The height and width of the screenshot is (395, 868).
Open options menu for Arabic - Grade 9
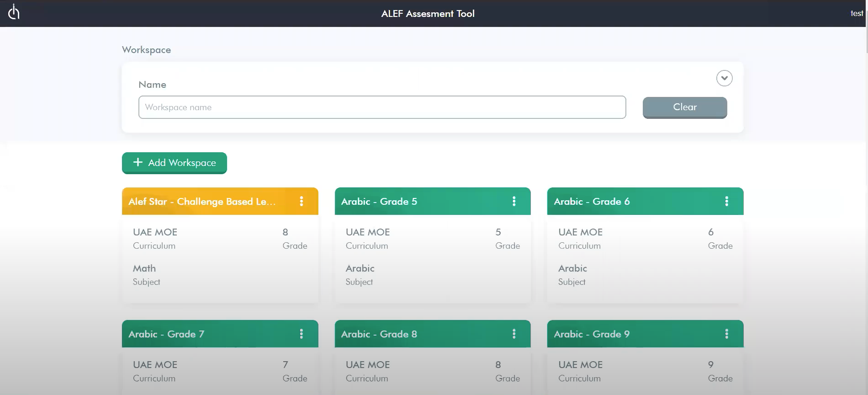click(726, 334)
